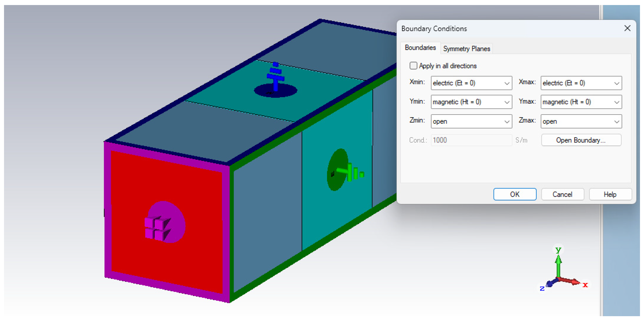
Task: Expand the Xmax electric boundary dropdown
Action: [x=581, y=83]
